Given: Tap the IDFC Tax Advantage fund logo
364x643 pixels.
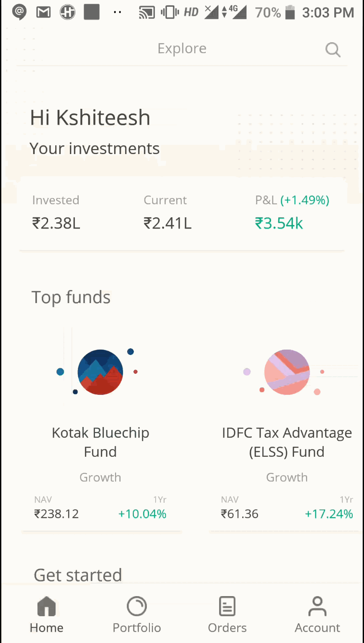Looking at the screenshot, I should point(287,372).
